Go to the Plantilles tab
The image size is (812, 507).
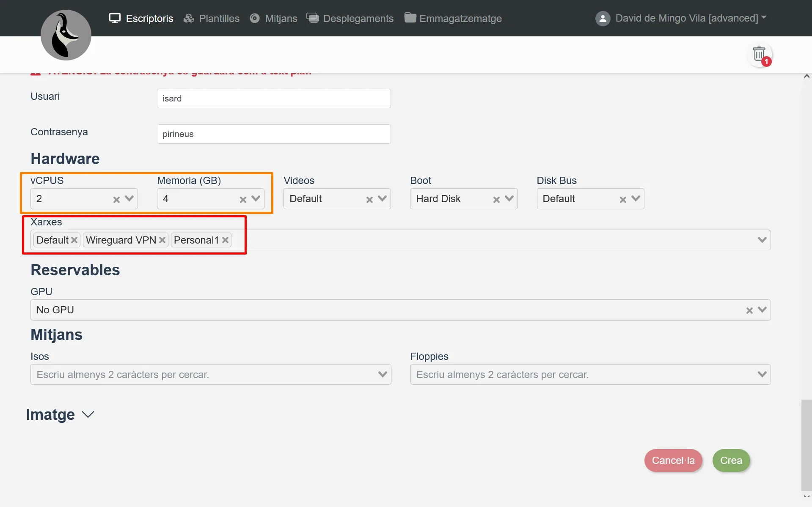[x=212, y=18]
